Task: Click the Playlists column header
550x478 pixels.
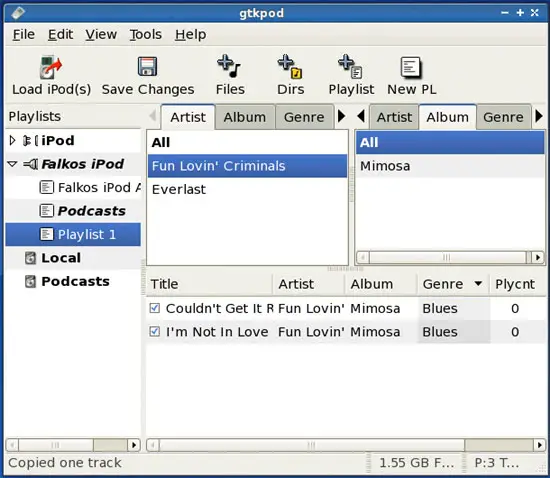Action: [x=73, y=116]
